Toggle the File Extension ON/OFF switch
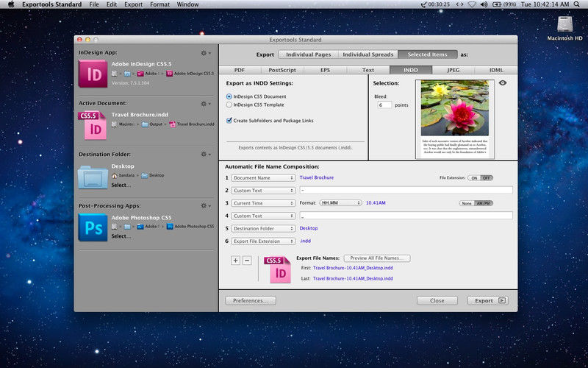Viewport: 588px width, 368px height. pyautogui.click(x=481, y=178)
